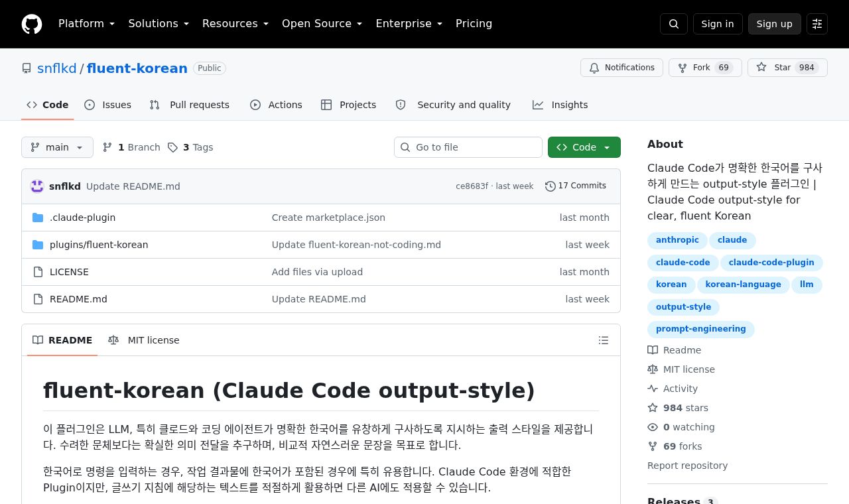
Task: Switch to the Projects tab
Action: click(348, 105)
